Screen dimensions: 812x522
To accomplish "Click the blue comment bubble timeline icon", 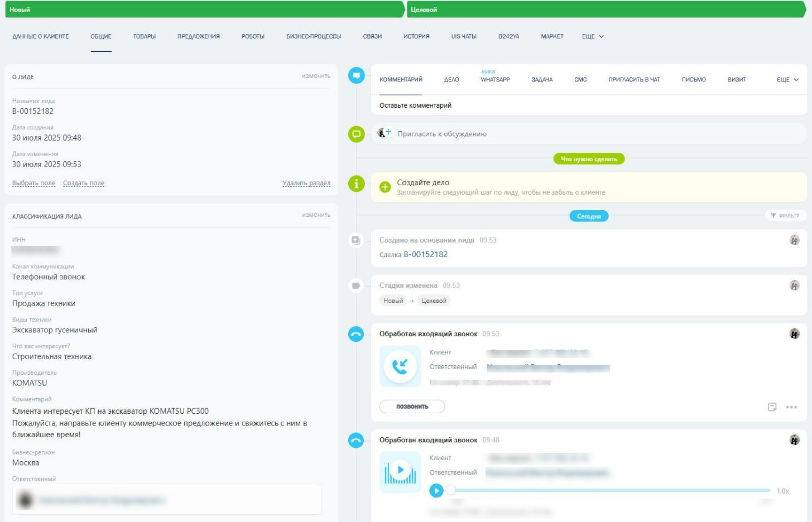I will [356, 75].
